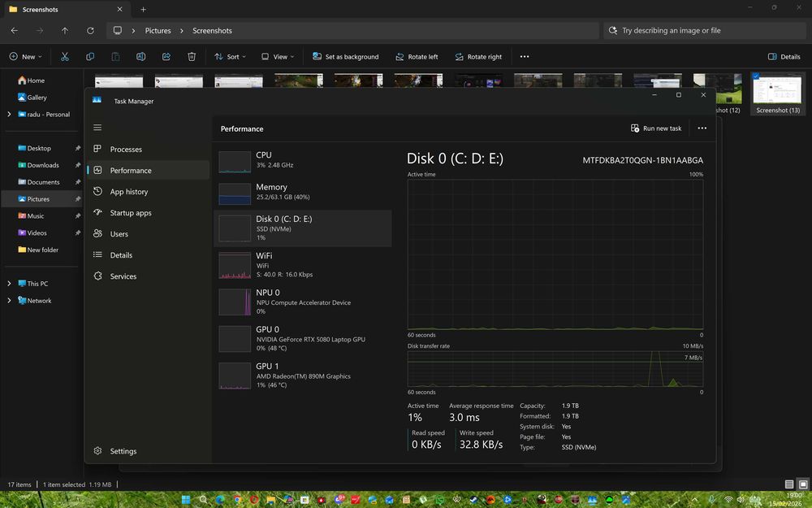Toggle the Details pane button
The width and height of the screenshot is (812, 508).
(x=784, y=57)
